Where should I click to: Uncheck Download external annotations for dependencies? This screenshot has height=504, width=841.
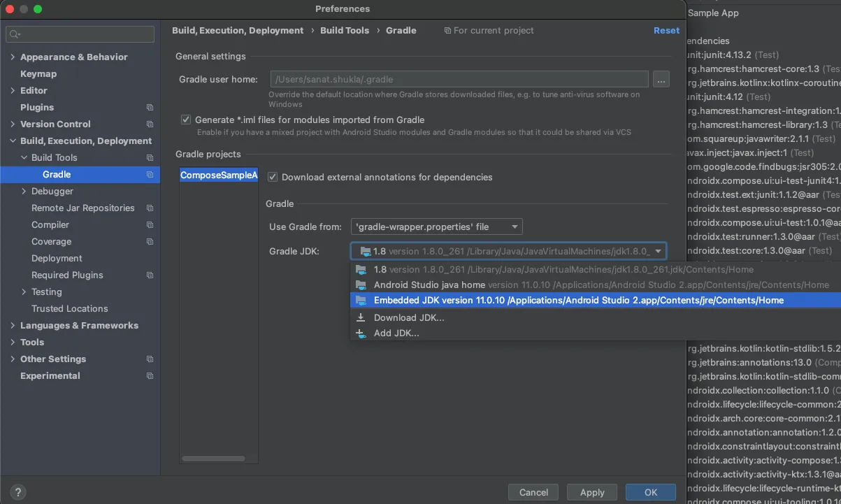click(273, 178)
